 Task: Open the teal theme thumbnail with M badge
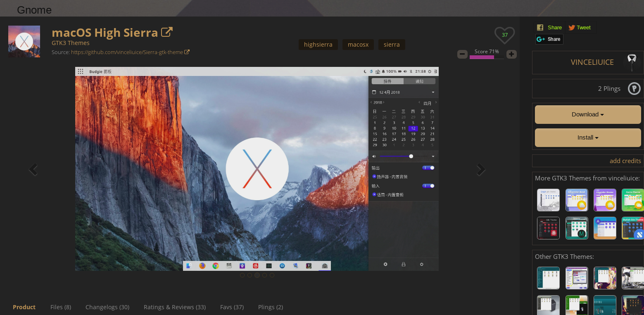[x=576, y=228]
